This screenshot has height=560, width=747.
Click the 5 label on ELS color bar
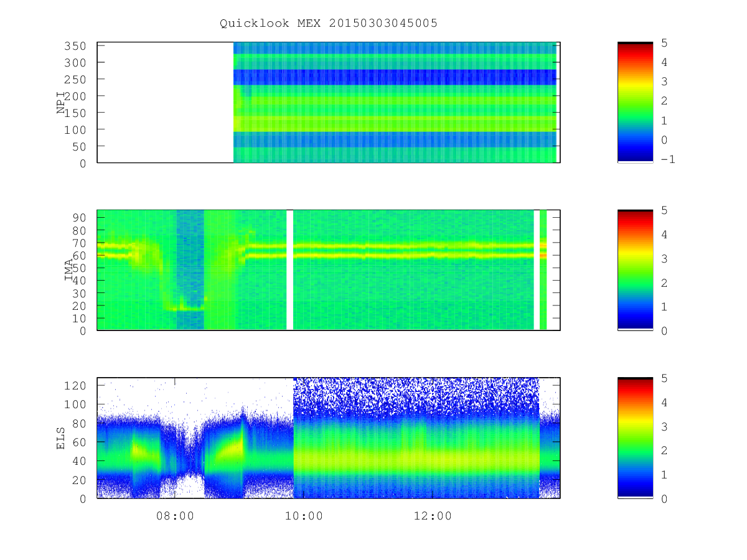[664, 378]
